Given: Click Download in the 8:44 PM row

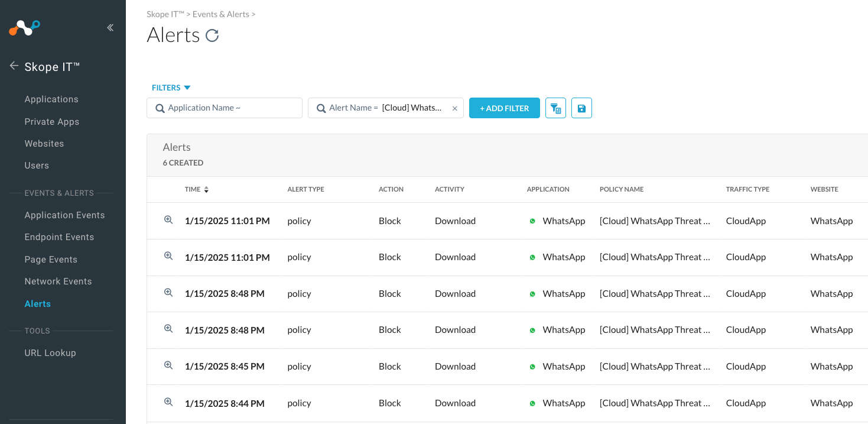Looking at the screenshot, I should click(455, 403).
